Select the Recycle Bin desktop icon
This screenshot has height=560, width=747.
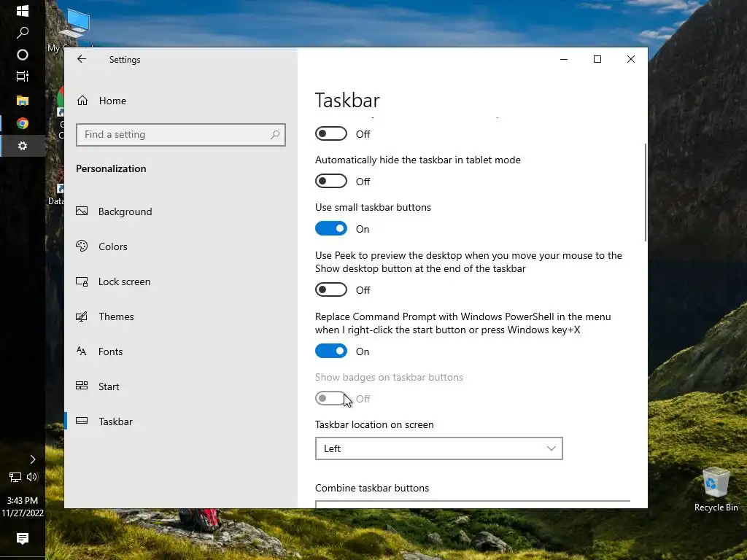pos(716,489)
